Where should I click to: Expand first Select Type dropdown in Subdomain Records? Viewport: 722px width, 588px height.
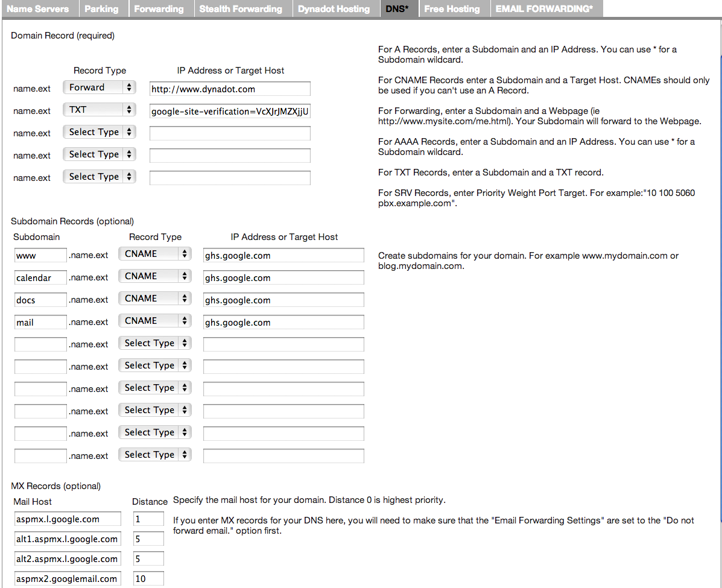point(154,343)
